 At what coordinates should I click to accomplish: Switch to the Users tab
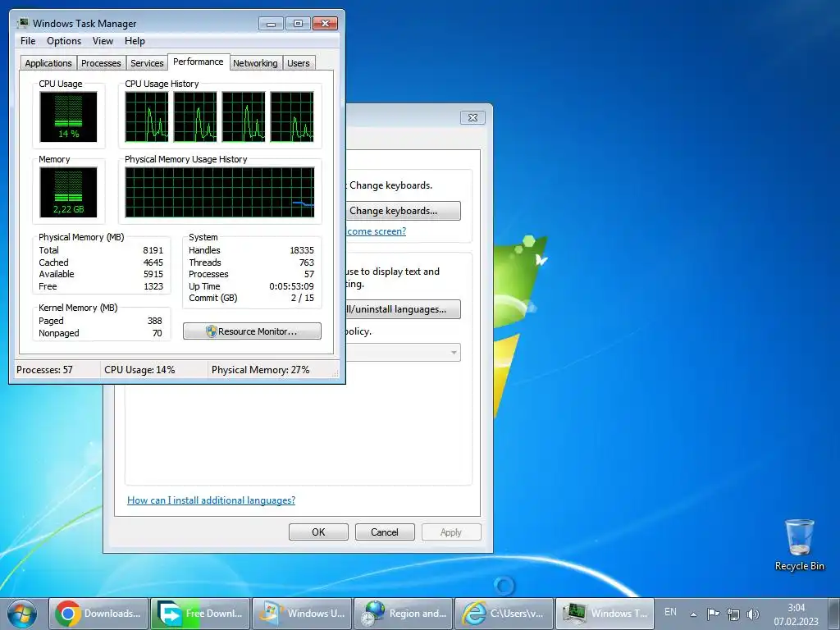(x=299, y=62)
